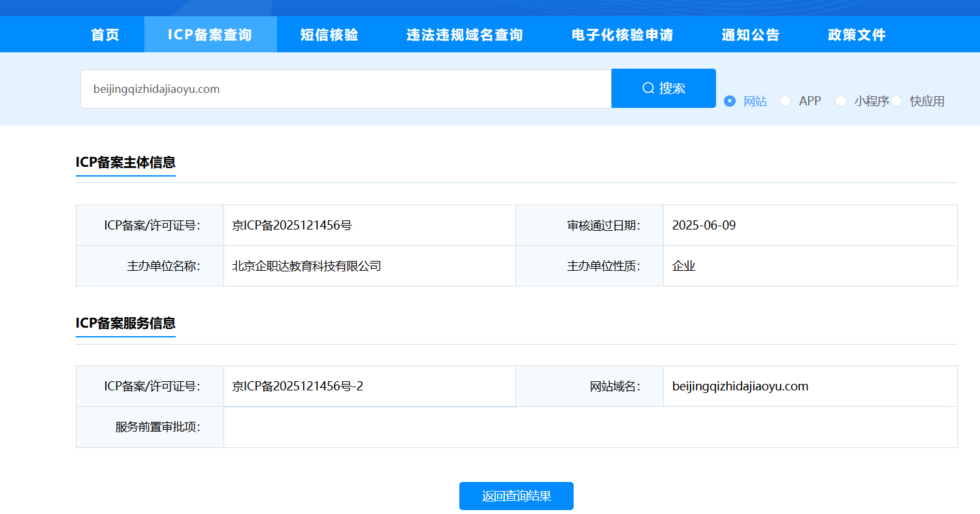Click the domain search input field

tap(346, 89)
